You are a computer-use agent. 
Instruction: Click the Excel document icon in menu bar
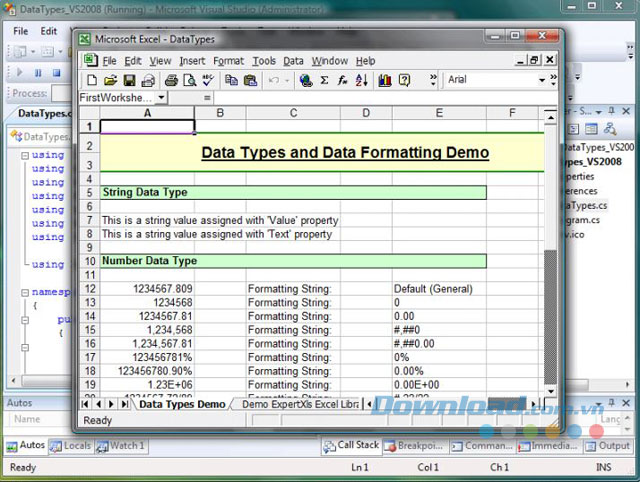[91, 60]
